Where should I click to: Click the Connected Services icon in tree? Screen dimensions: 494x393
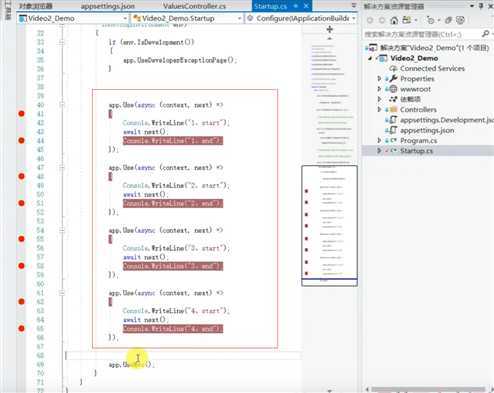tap(394, 68)
